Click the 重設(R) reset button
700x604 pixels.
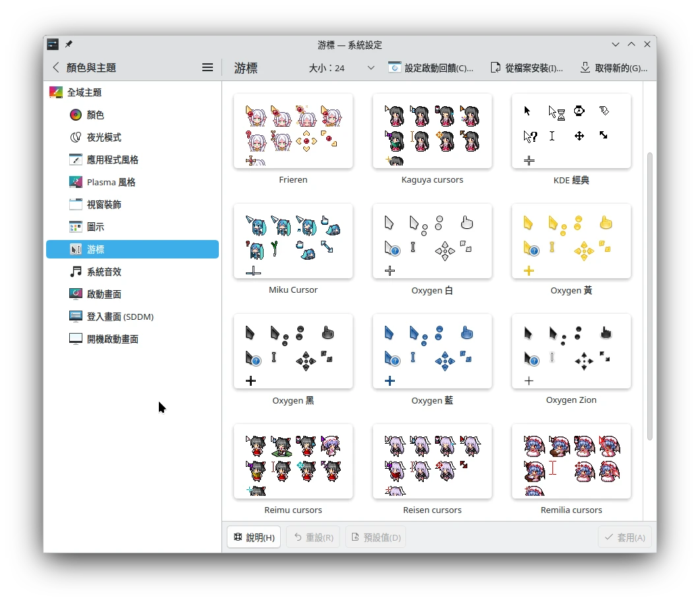[313, 537]
